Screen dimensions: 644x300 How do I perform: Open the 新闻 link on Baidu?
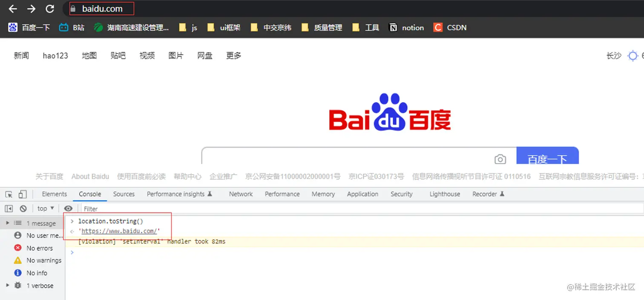pyautogui.click(x=21, y=55)
